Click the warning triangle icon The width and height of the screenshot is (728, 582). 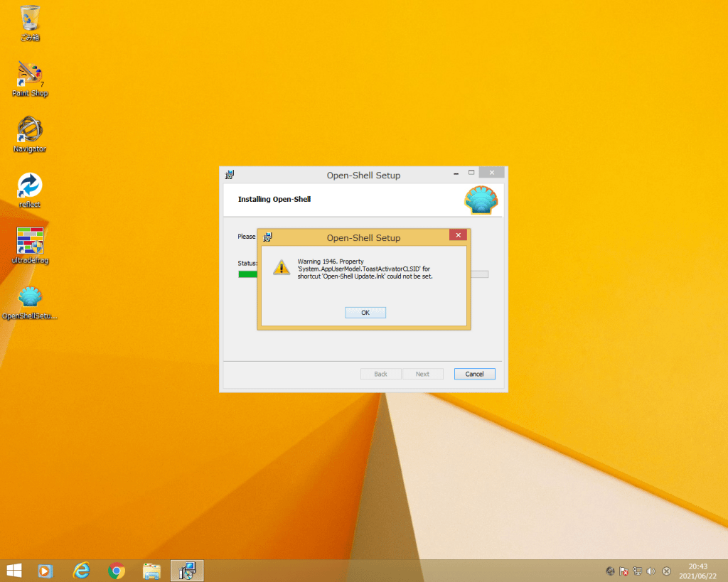pos(281,267)
